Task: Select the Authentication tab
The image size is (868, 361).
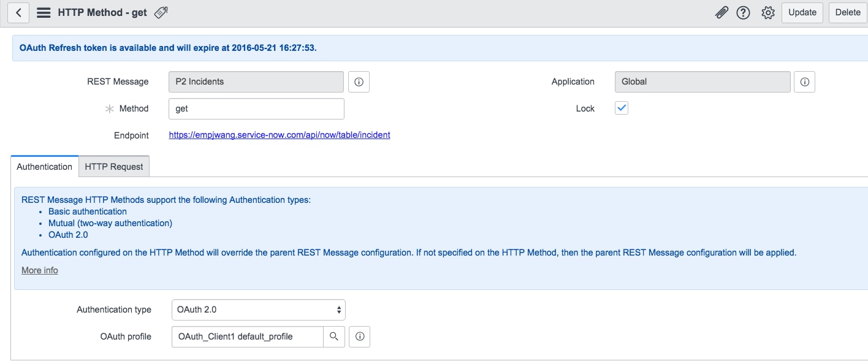Action: point(44,166)
